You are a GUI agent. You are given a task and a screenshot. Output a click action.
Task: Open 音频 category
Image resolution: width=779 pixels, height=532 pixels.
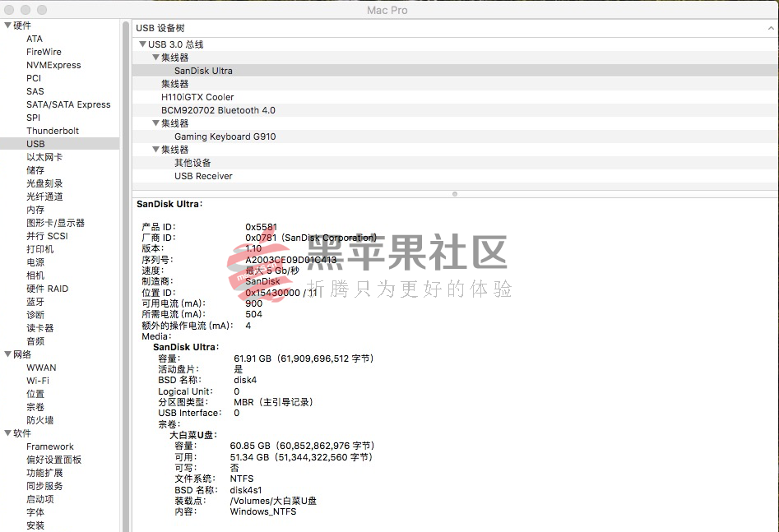coord(35,341)
